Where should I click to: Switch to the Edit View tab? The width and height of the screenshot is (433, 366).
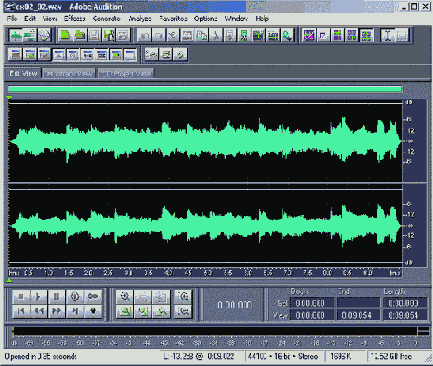pos(23,73)
